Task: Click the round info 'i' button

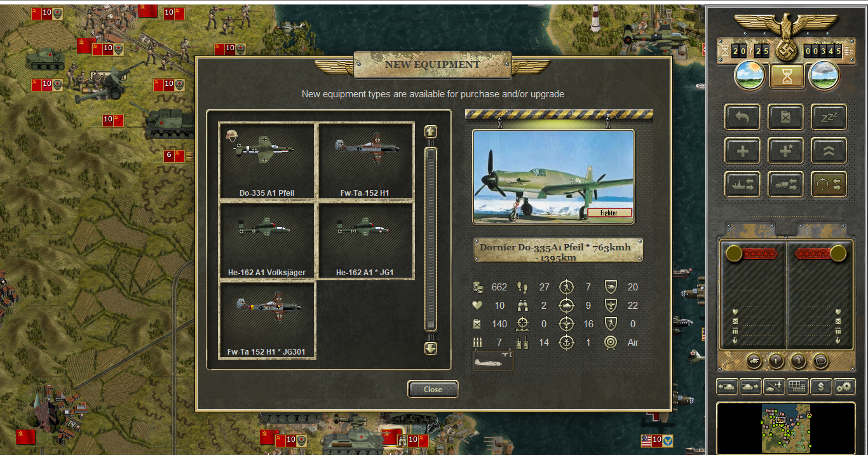Action: coord(775,361)
